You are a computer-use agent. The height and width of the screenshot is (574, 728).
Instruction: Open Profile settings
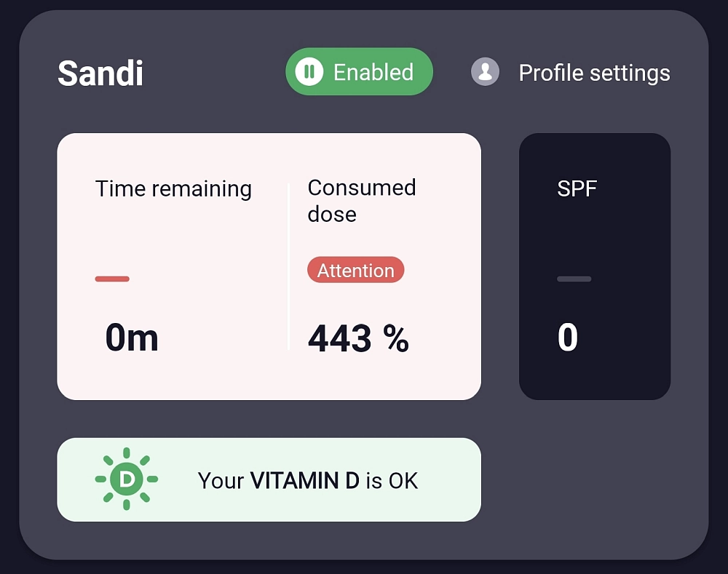(x=594, y=73)
